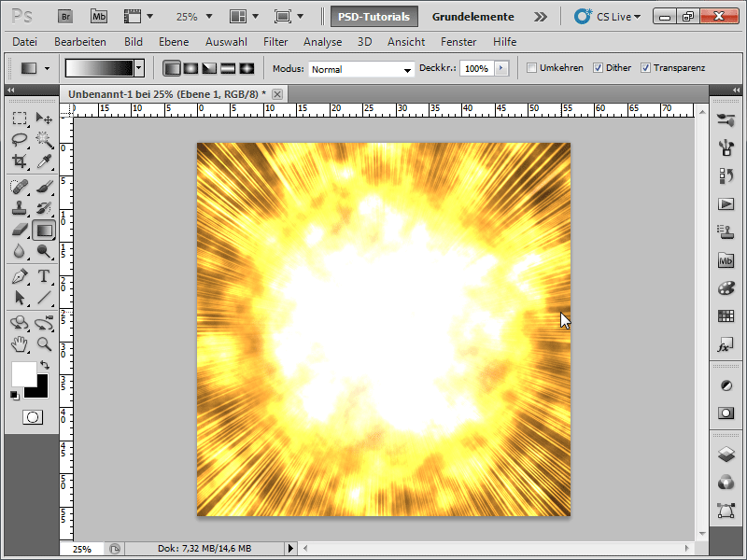Select the Rectangular Marquee tool

[x=20, y=118]
